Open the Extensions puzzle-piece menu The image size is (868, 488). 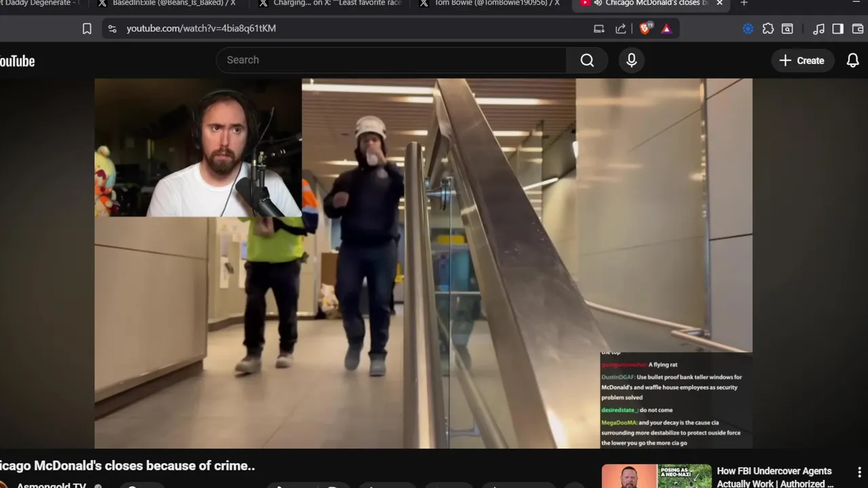pyautogui.click(x=768, y=28)
